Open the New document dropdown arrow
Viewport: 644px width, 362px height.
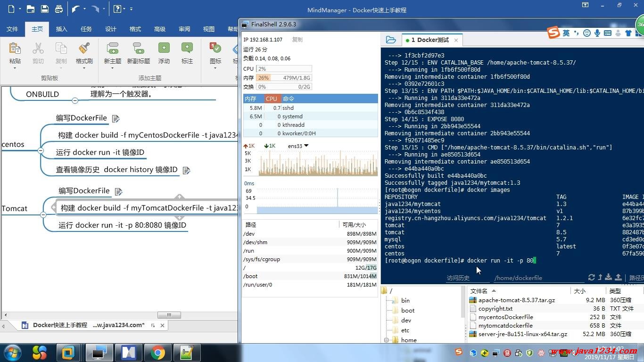pyautogui.click(x=19, y=8)
